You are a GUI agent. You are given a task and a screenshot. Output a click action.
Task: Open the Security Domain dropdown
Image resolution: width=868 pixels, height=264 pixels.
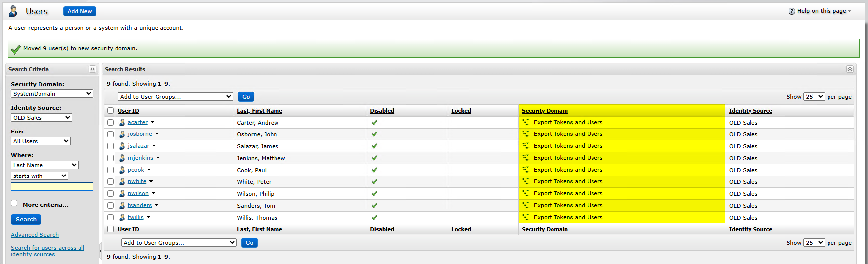pos(52,94)
